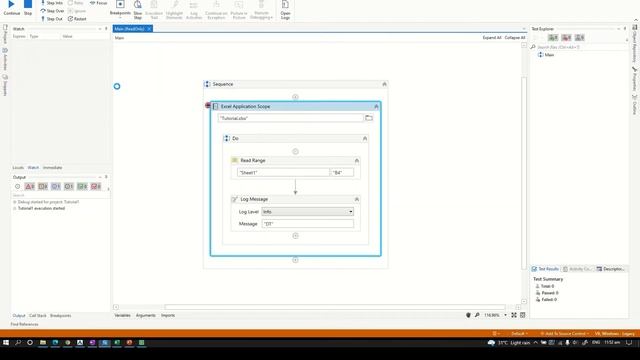Open the Test Results tab
Image resolution: width=640 pixels, height=360 pixels.
(545, 269)
